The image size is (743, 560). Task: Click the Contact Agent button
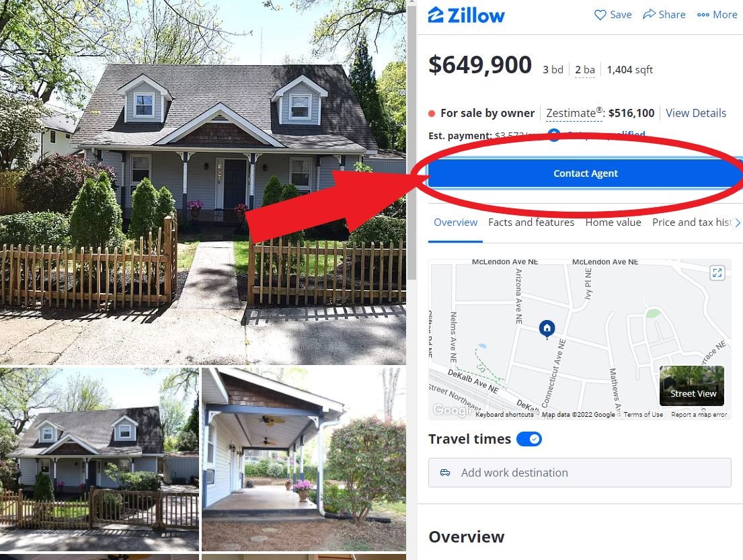[585, 173]
